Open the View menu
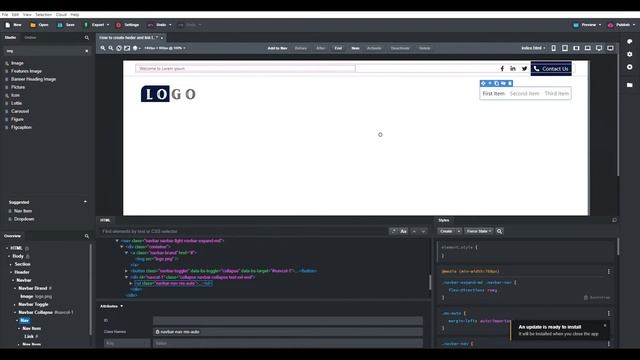 [27, 15]
